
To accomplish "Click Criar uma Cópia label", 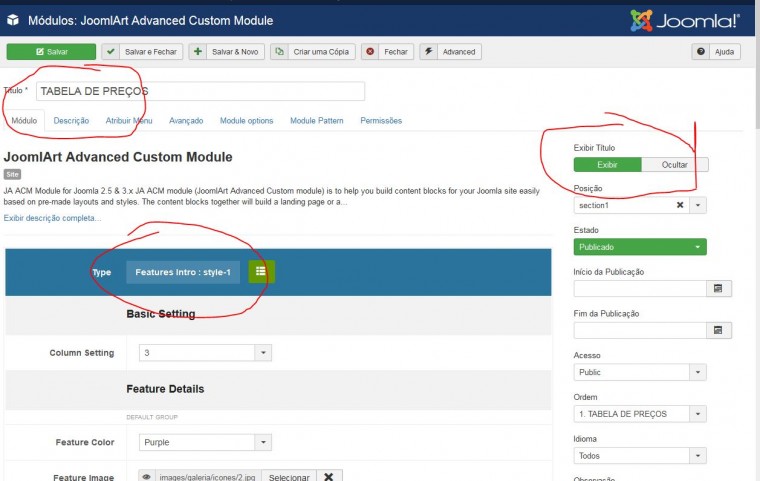I will (x=321, y=52).
